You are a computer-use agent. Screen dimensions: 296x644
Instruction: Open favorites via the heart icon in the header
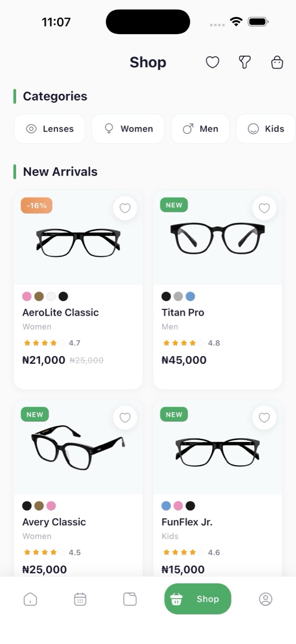(x=212, y=62)
